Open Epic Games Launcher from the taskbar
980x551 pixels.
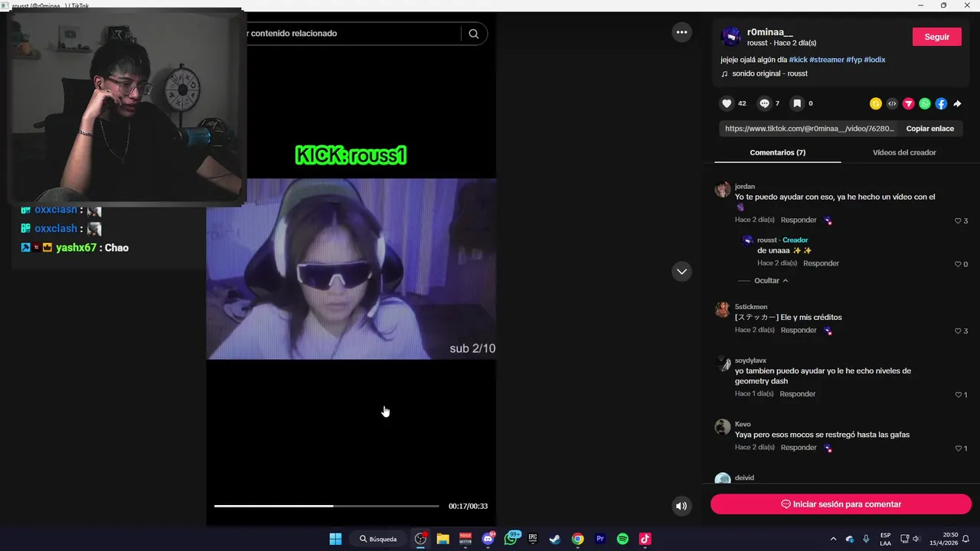[x=533, y=539]
